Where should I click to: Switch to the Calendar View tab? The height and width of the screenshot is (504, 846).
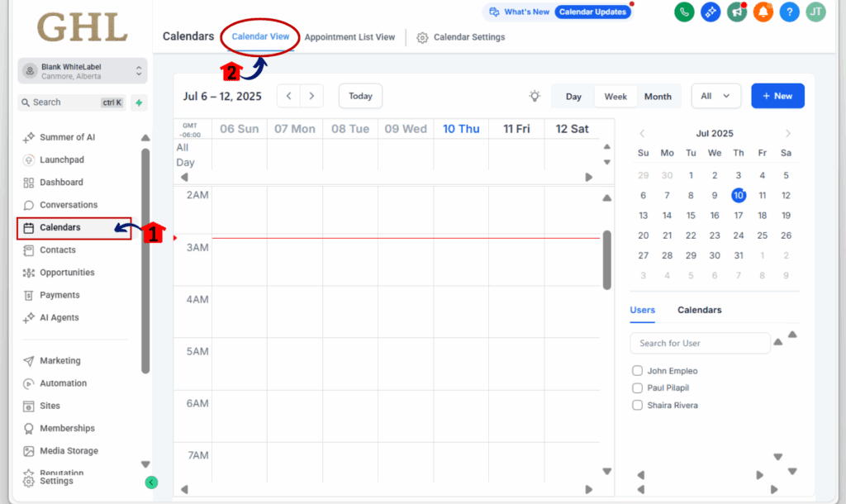(260, 36)
